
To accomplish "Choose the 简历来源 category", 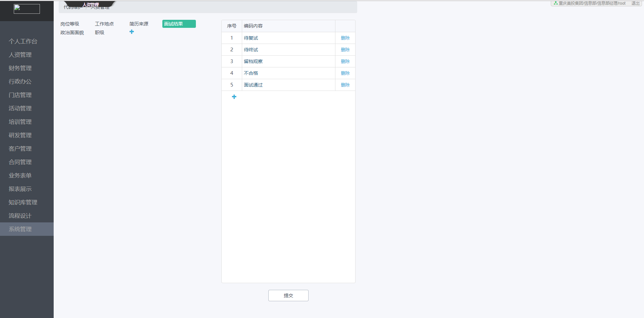I will [139, 24].
